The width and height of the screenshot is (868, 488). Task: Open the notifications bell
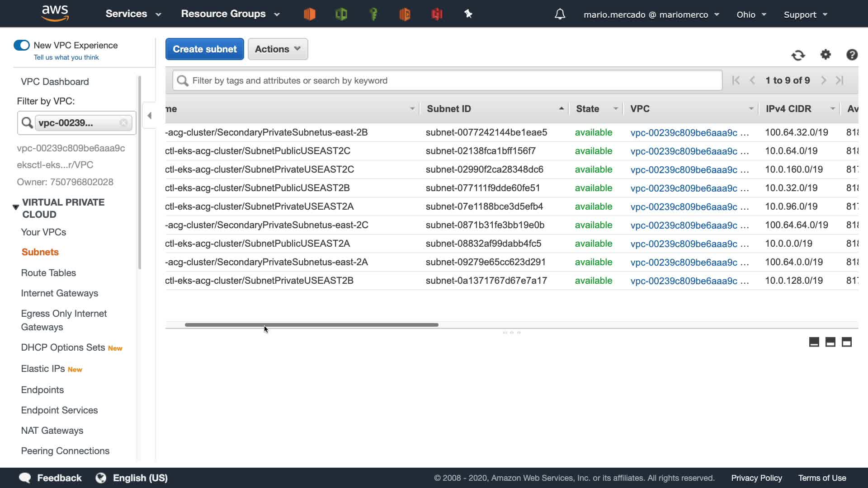coord(560,14)
